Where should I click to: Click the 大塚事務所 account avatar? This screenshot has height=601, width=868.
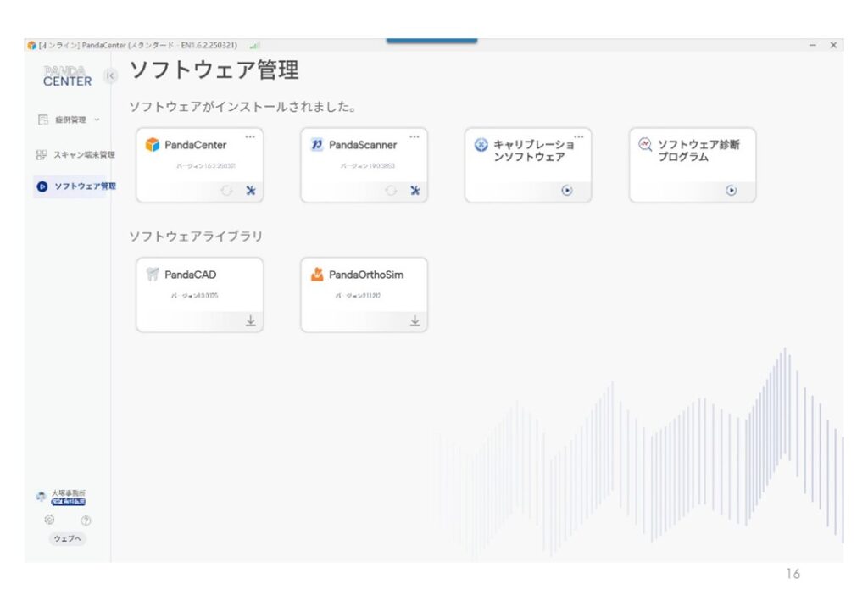click(x=42, y=497)
